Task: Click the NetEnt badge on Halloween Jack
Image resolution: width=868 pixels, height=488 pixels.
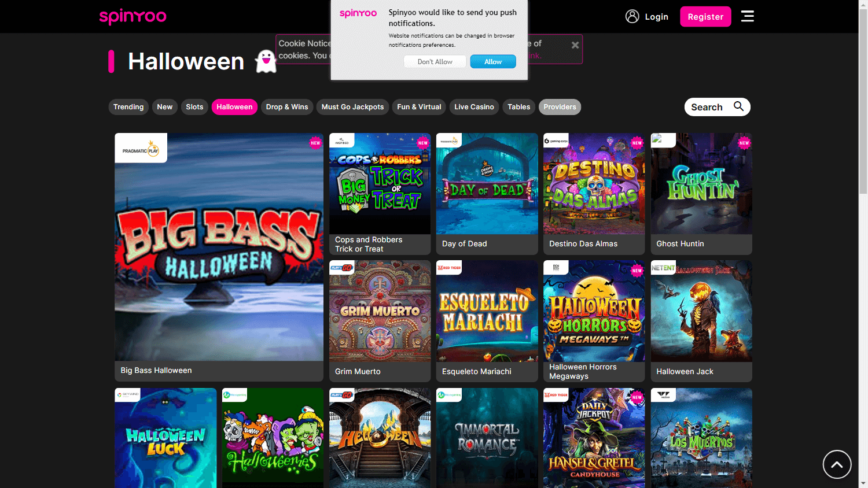Action: [663, 268]
